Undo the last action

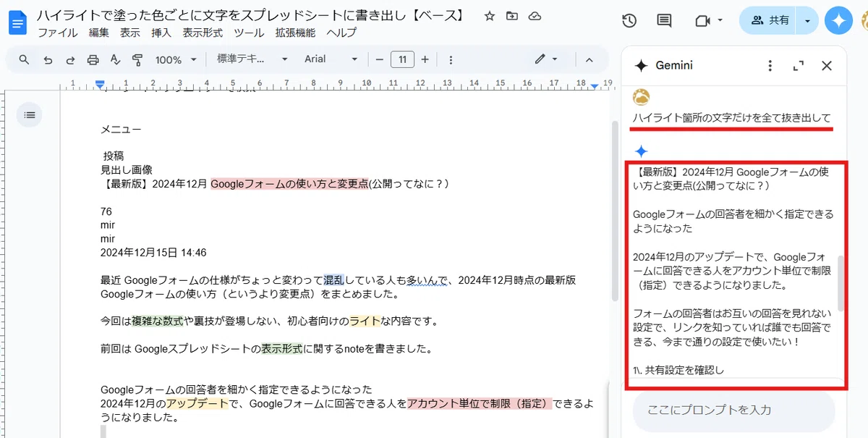point(48,59)
